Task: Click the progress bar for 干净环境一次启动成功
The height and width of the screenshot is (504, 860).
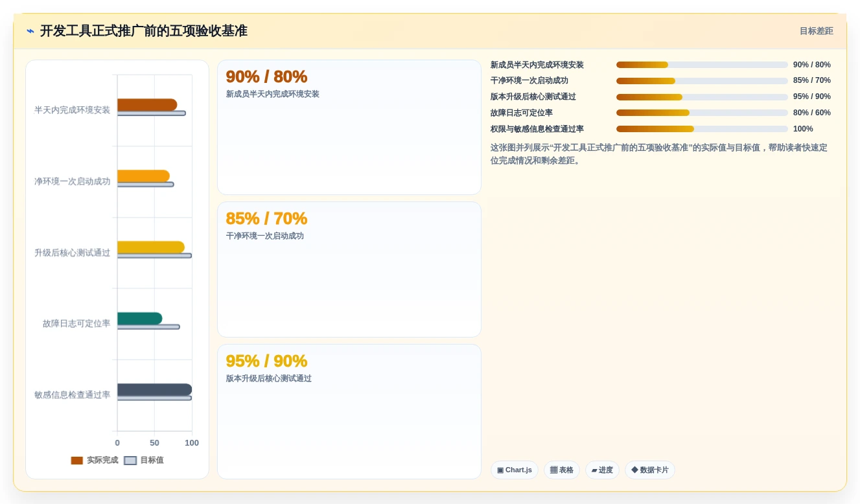Action: [702, 81]
